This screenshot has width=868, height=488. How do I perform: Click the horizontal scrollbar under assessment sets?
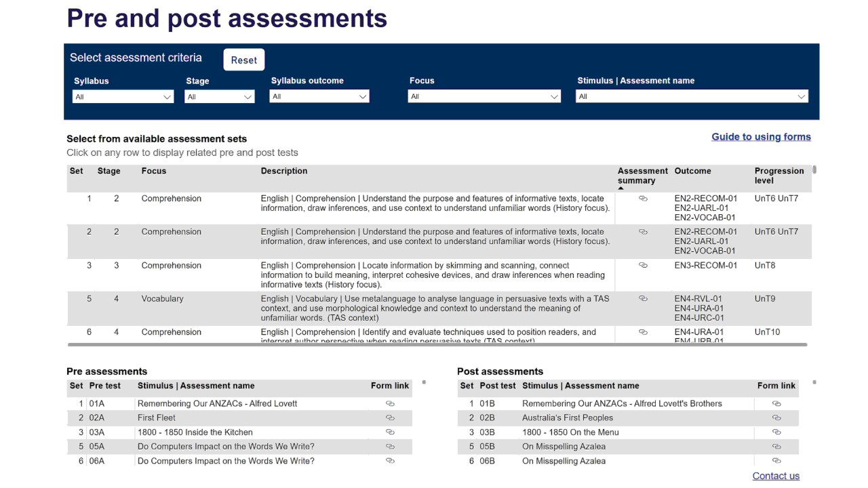pyautogui.click(x=437, y=345)
